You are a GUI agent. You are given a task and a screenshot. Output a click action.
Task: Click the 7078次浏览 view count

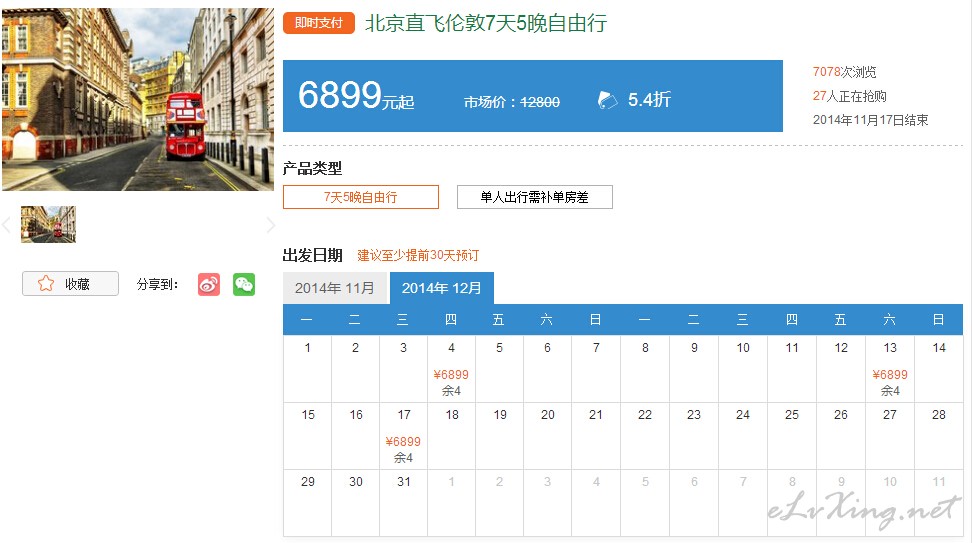point(844,72)
